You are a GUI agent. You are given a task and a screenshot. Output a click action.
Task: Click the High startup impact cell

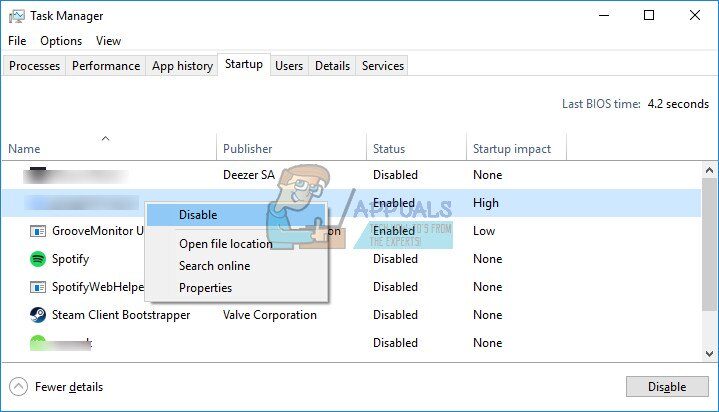[x=486, y=203]
